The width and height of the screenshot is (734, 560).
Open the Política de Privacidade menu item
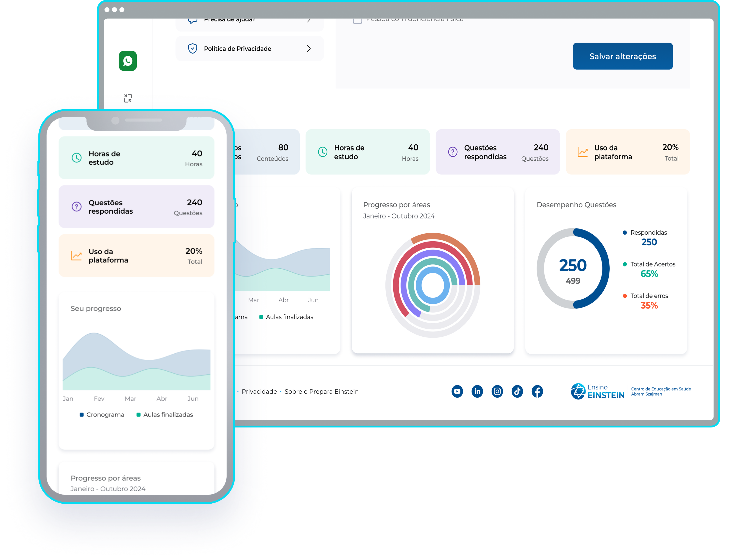click(x=237, y=49)
